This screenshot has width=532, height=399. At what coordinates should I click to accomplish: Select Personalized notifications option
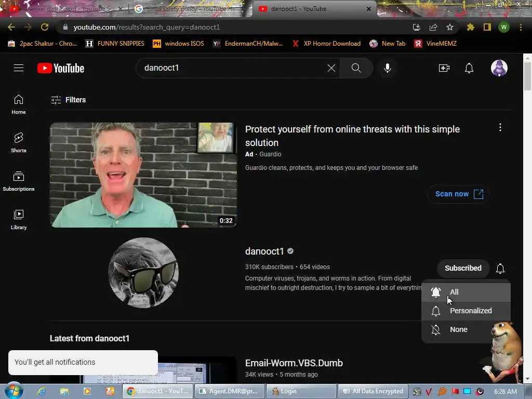coord(466,311)
